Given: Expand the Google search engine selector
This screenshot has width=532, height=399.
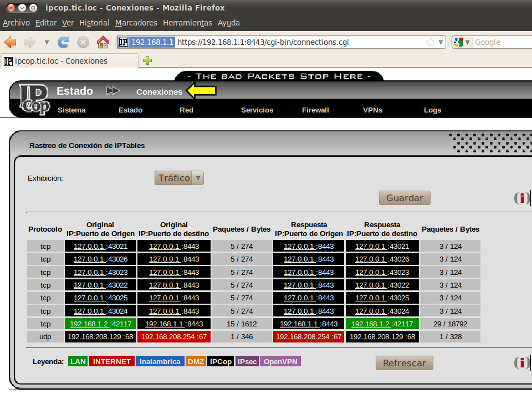Looking at the screenshot, I should coord(462,42).
